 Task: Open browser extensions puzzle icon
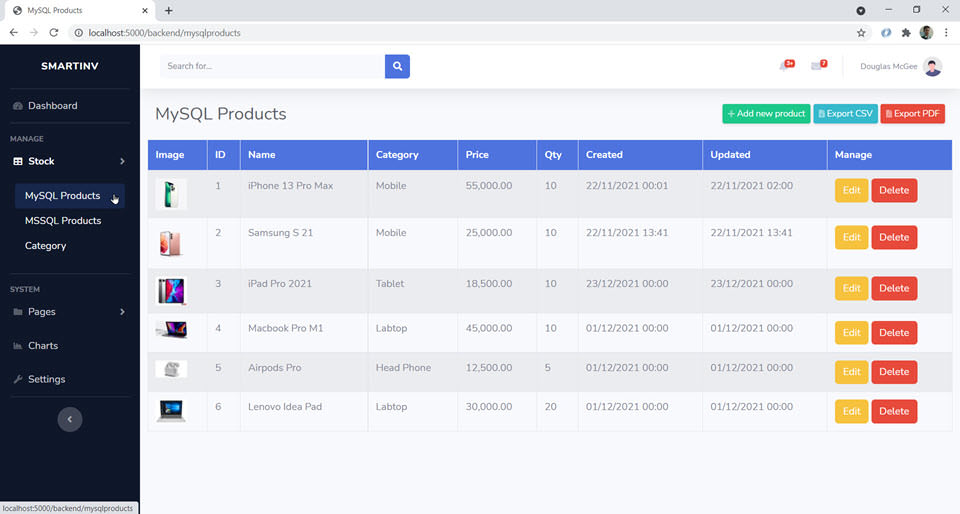click(x=906, y=32)
